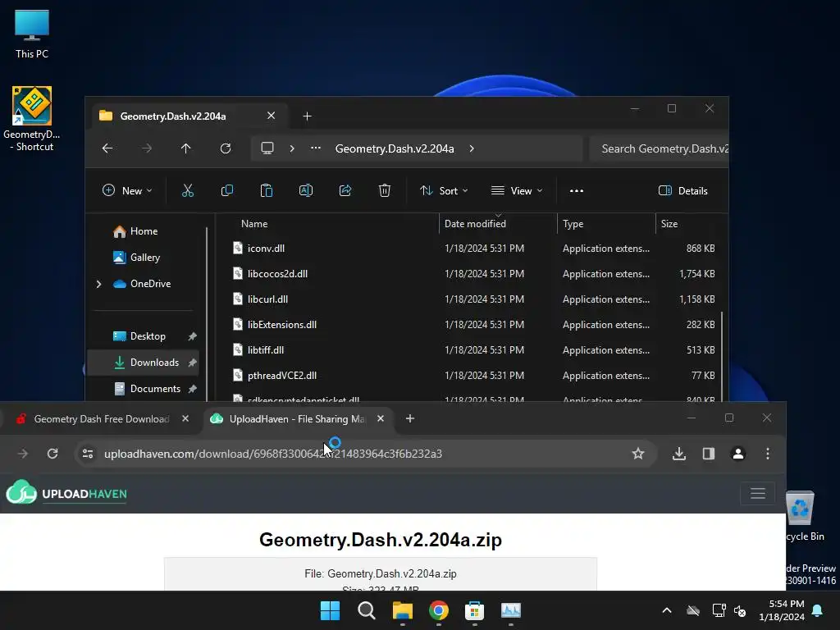Open the Sort dropdown menu
This screenshot has width=840, height=630.
pyautogui.click(x=444, y=190)
